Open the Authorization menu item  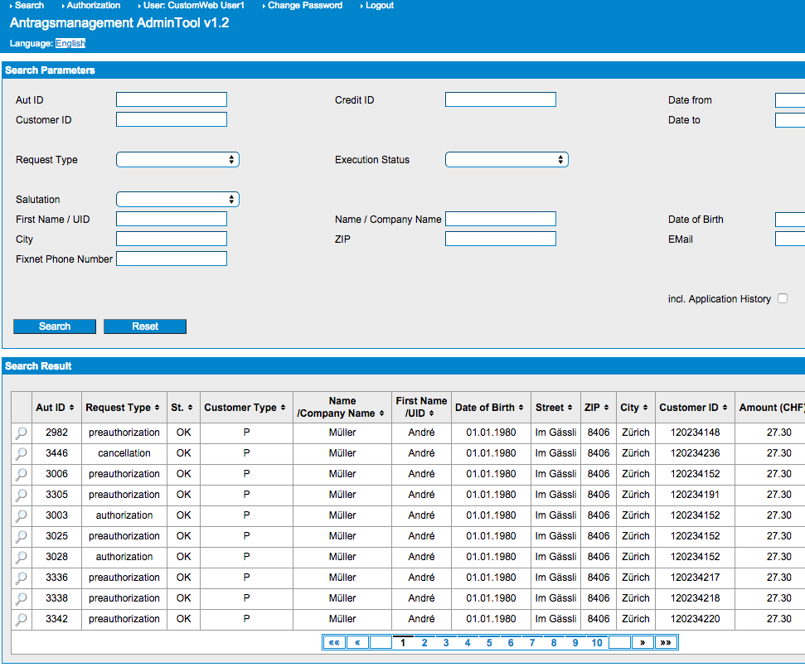pyautogui.click(x=93, y=6)
